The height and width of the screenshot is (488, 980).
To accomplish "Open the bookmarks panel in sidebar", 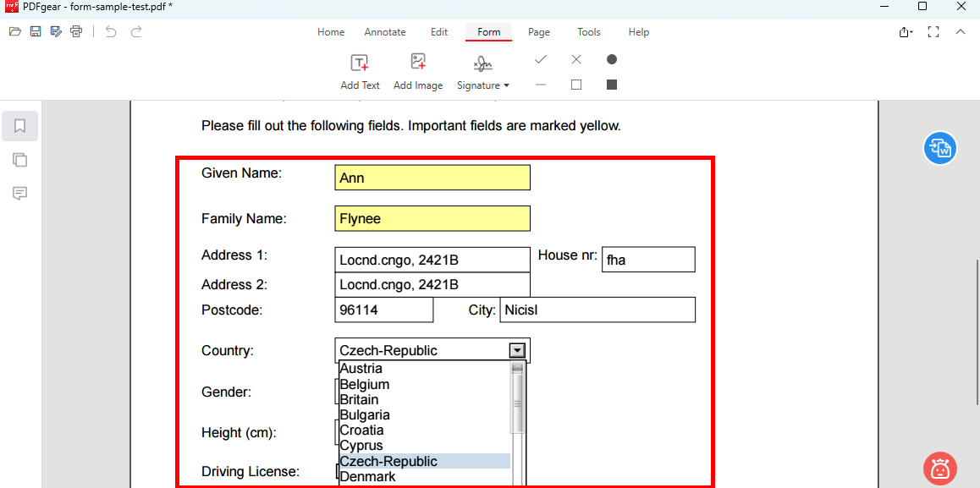I will tap(20, 126).
